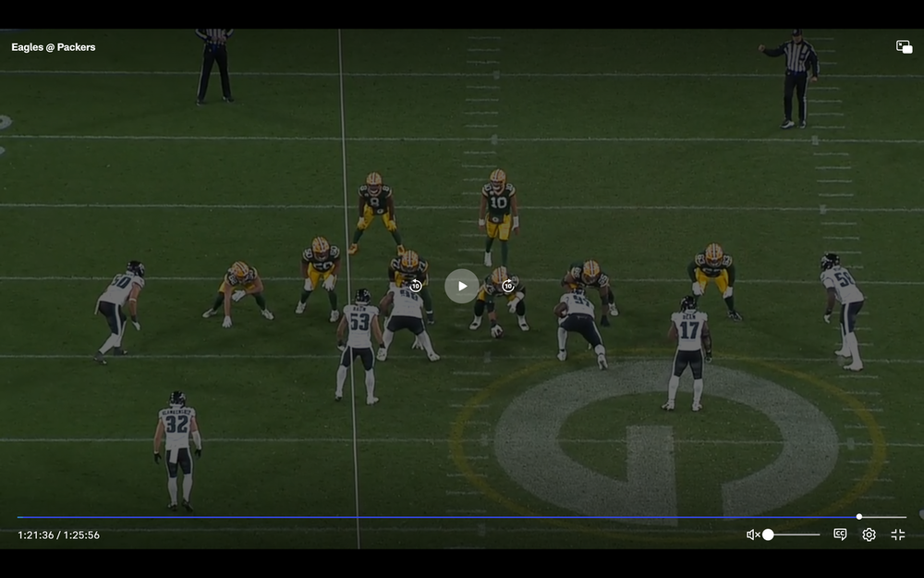Seek to the very end of the progress bar
Viewport: 924px width, 578px height.
(x=906, y=517)
